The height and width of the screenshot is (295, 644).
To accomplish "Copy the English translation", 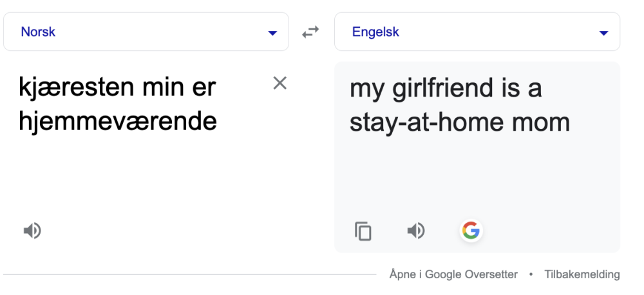I will point(363,231).
